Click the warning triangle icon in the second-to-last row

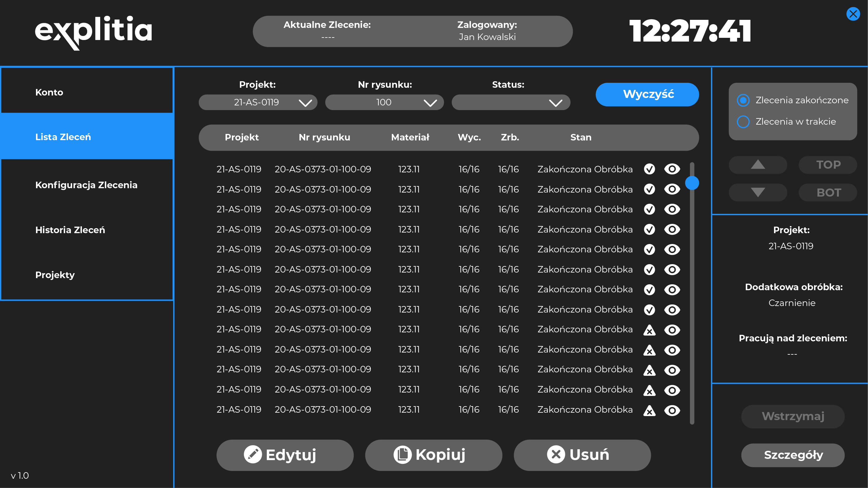point(649,390)
